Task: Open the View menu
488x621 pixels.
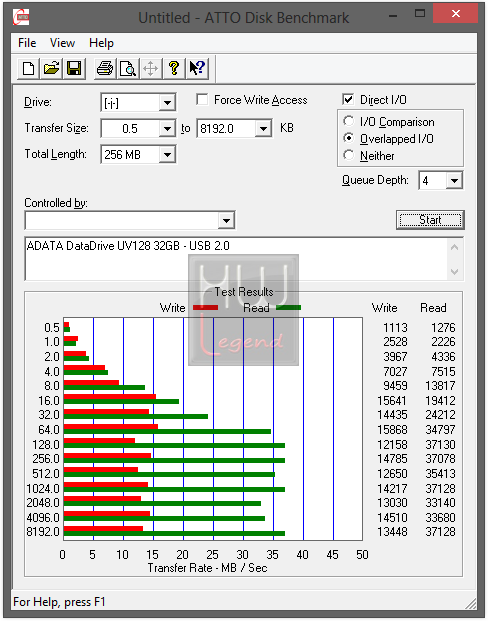Action: click(62, 43)
